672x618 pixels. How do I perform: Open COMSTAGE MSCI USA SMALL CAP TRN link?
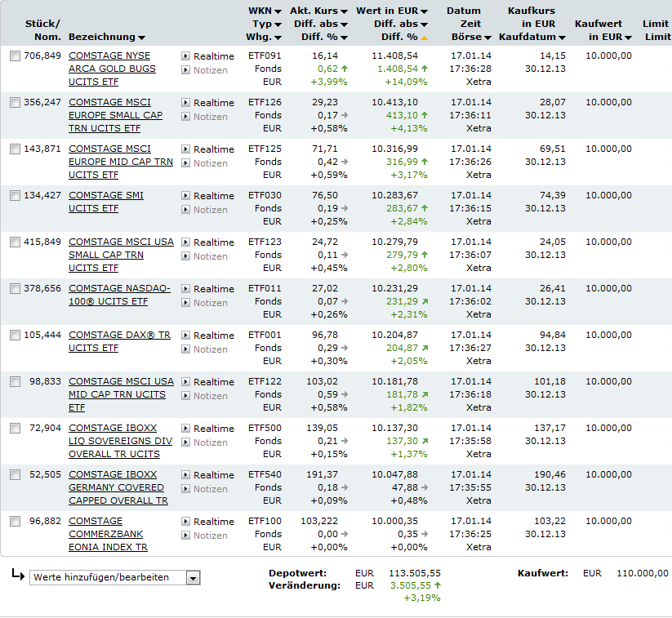coord(121,255)
